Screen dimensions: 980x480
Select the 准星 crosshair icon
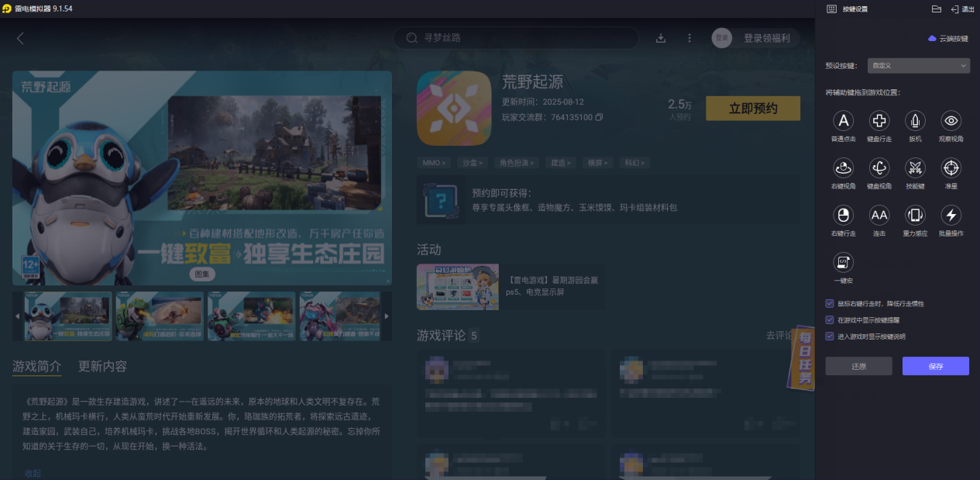951,167
